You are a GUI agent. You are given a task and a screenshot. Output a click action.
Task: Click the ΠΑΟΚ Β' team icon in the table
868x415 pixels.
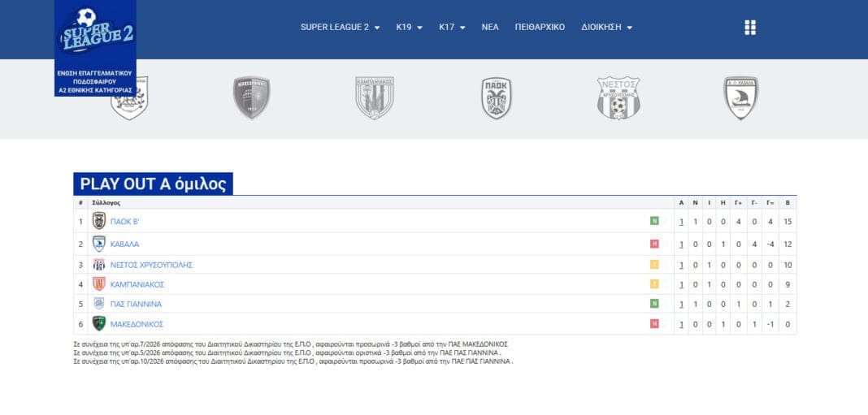click(99, 221)
